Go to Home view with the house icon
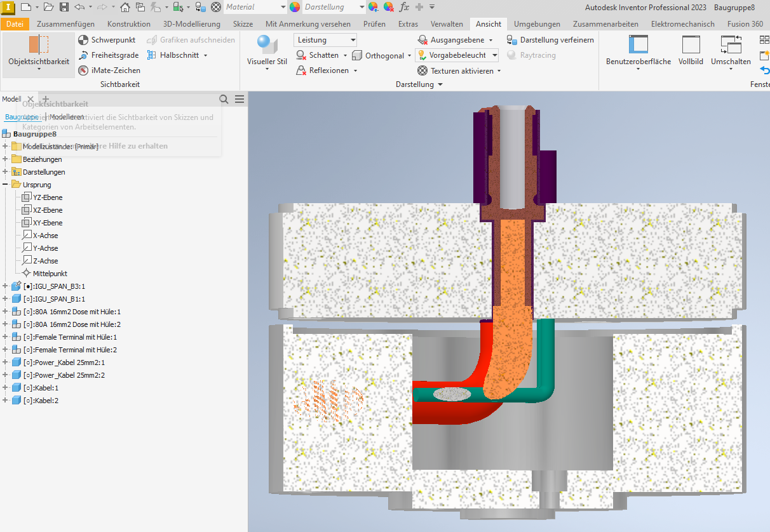 point(125,7)
